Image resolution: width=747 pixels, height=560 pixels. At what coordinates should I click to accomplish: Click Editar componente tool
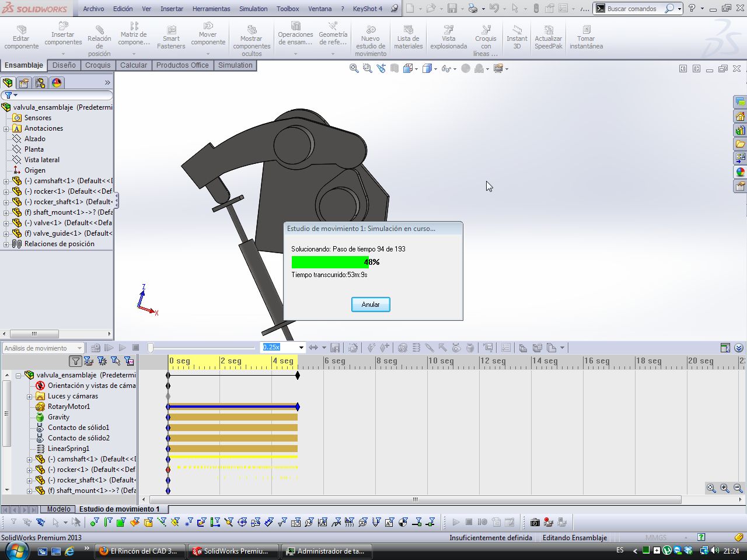[22, 37]
